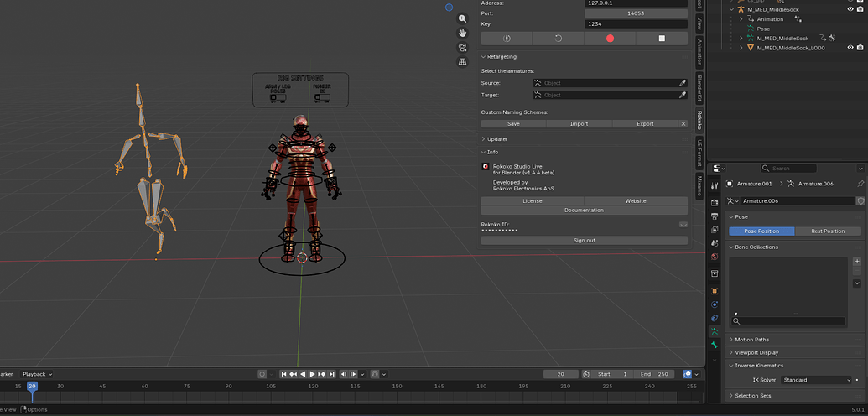Click the pan view hand icon
Image resolution: width=868 pixels, height=416 pixels.
462,34
